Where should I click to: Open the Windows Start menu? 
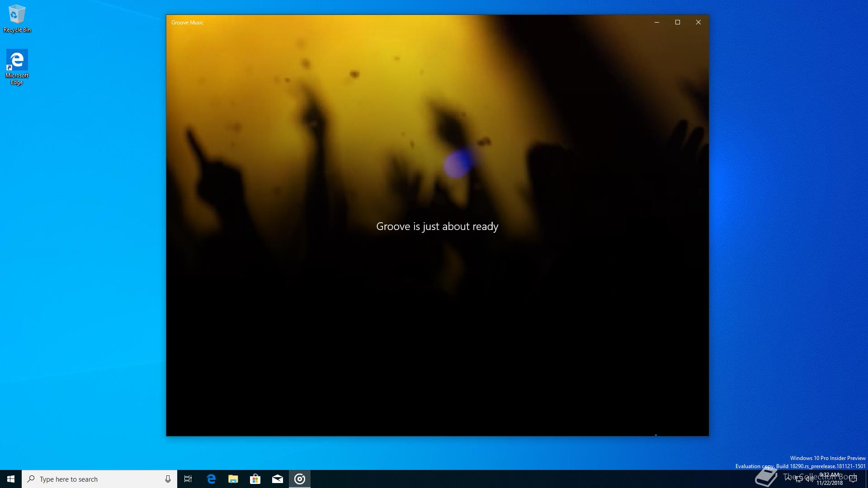coord(11,479)
